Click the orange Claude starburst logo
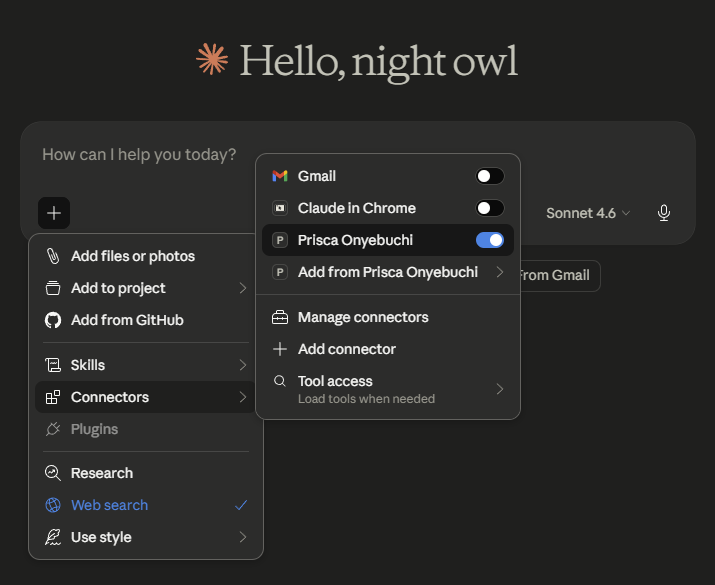 coord(212,59)
